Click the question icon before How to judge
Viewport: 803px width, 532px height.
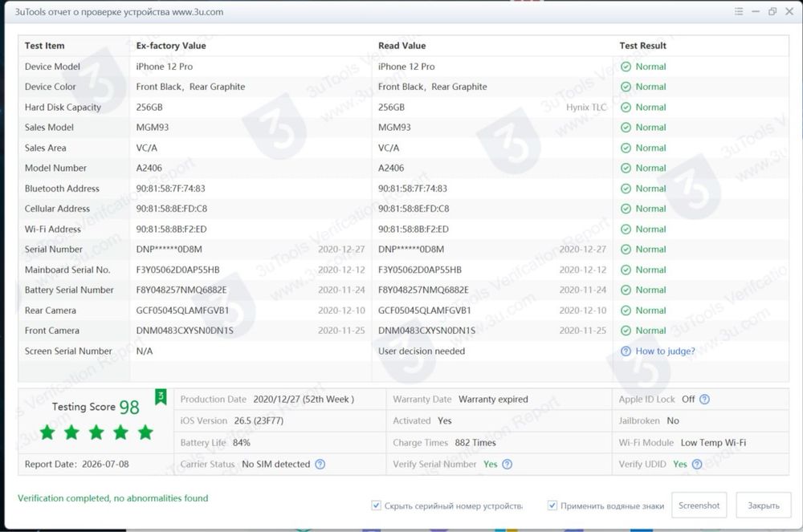click(x=626, y=351)
